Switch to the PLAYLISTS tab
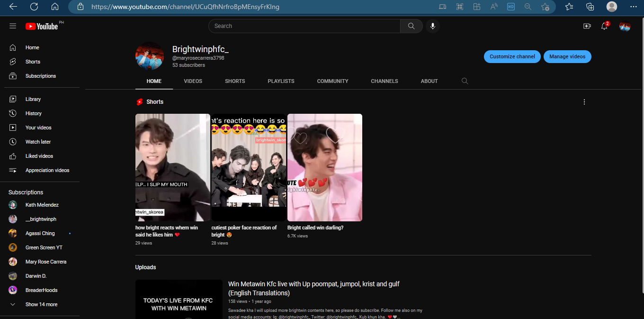The width and height of the screenshot is (644, 319). tap(281, 81)
